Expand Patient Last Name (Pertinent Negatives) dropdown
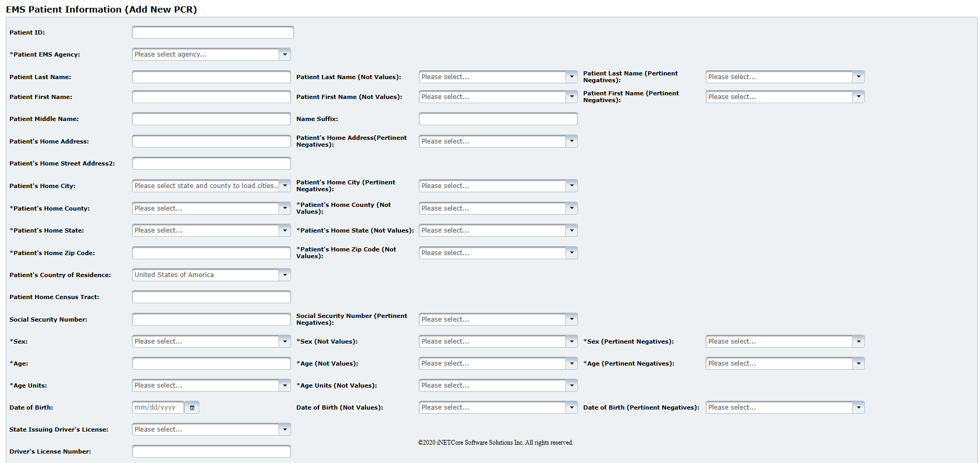The width and height of the screenshot is (980, 463). coord(785,77)
